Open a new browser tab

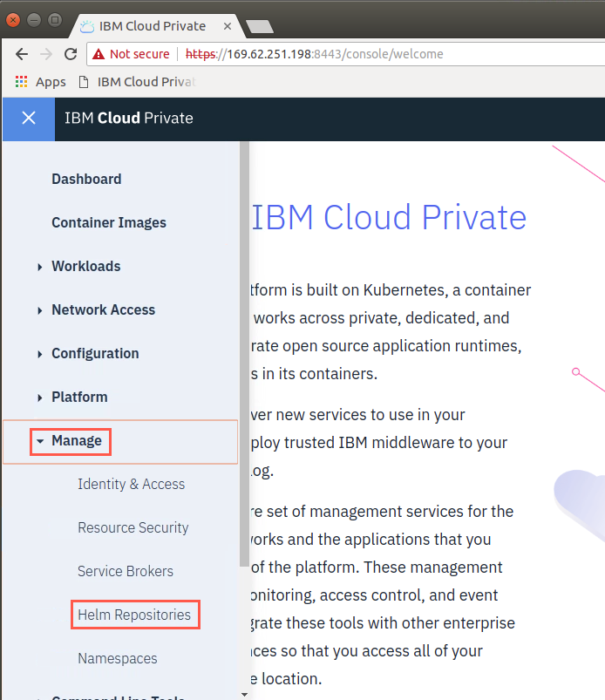[x=260, y=26]
